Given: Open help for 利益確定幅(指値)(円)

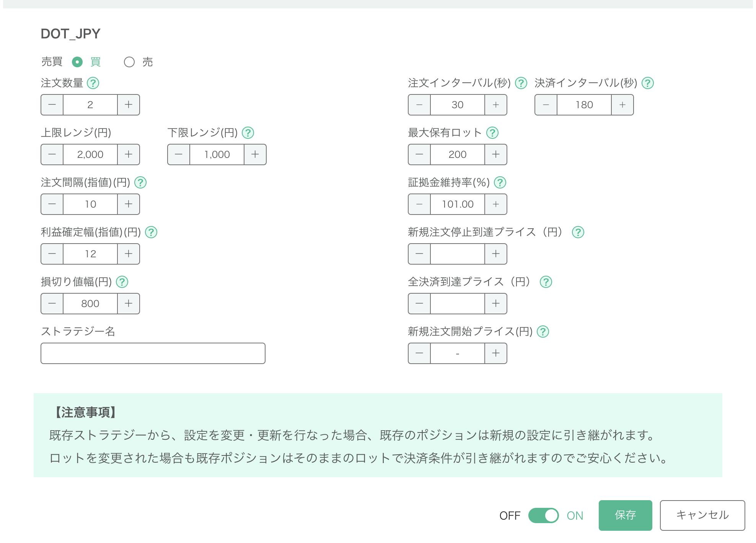Looking at the screenshot, I should coord(152,232).
